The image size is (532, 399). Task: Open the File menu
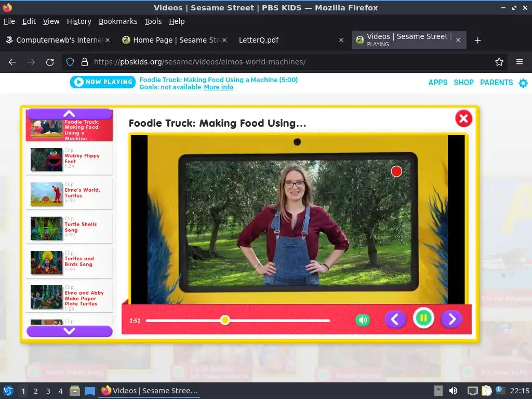9,21
